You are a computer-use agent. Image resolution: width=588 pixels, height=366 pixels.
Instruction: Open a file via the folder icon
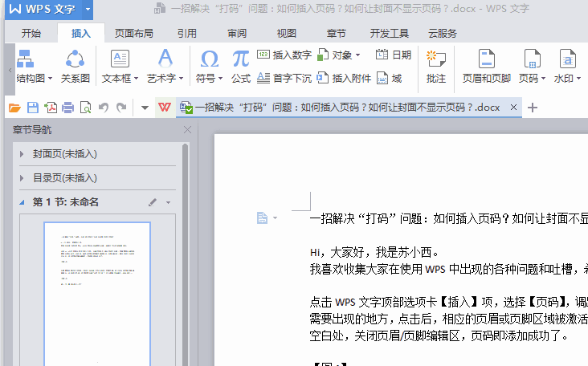[x=14, y=108]
